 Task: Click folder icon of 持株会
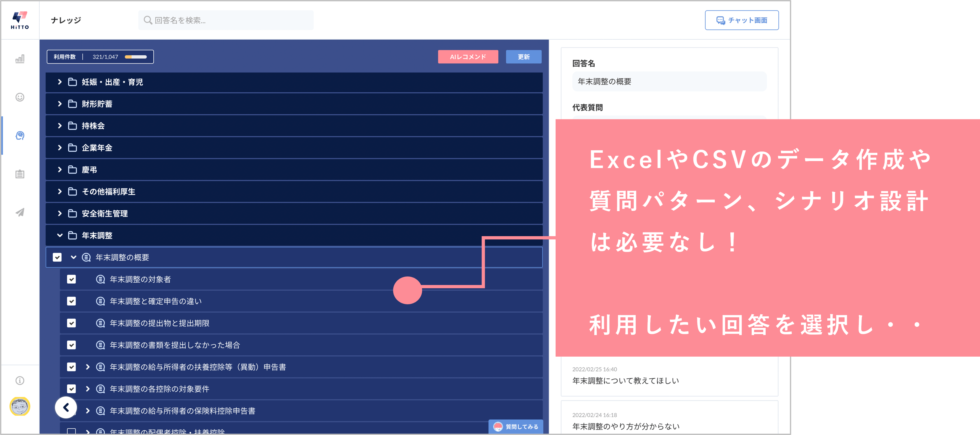pyautogui.click(x=72, y=126)
